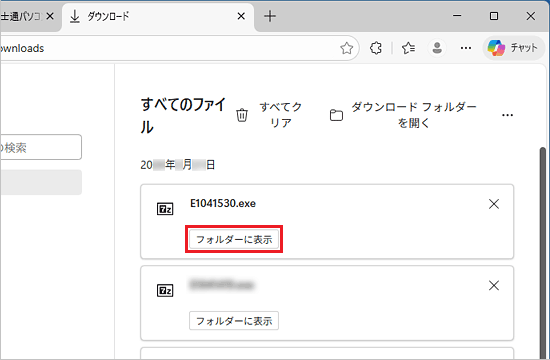Minimize the browser window
This screenshot has width=550, height=360.
click(x=457, y=16)
